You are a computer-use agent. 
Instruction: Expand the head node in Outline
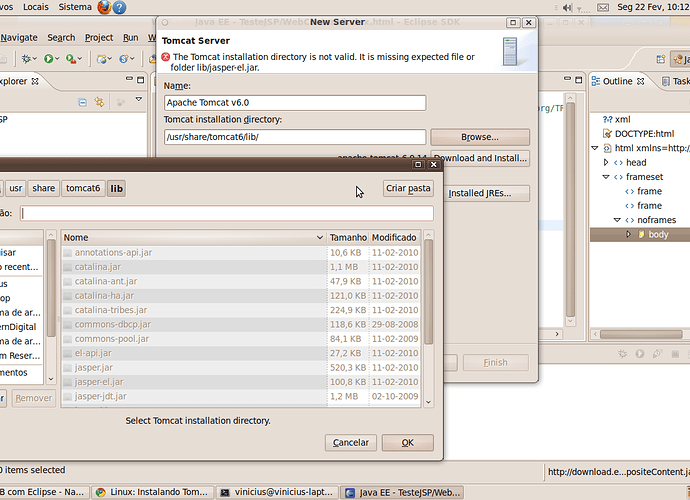[606, 162]
